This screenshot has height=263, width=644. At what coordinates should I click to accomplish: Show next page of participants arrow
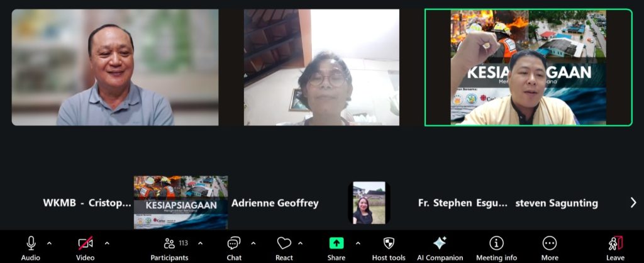633,203
